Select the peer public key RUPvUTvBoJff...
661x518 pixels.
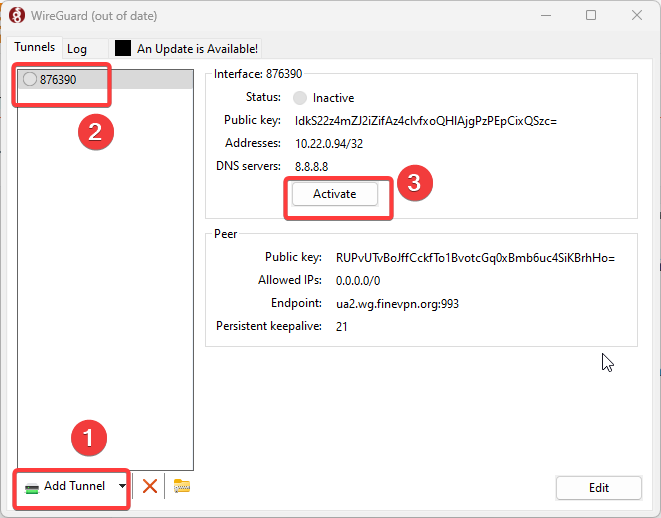475,258
